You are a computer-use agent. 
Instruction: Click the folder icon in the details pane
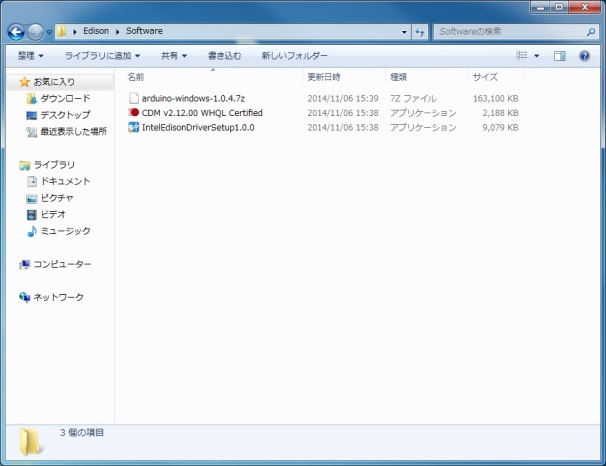[30, 441]
